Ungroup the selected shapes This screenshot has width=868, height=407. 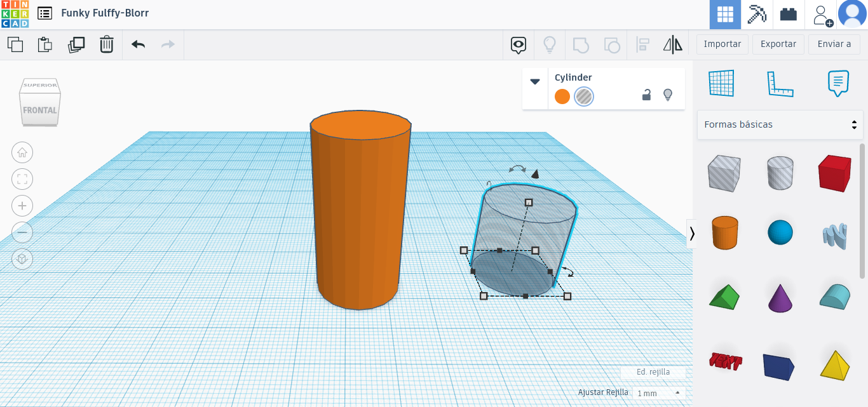(x=611, y=44)
